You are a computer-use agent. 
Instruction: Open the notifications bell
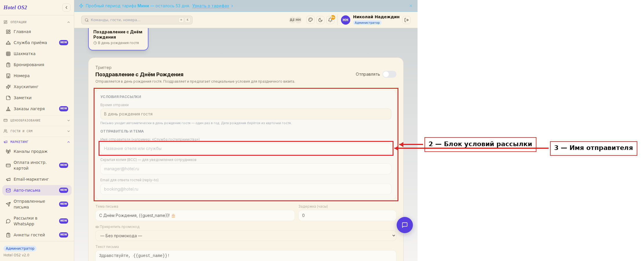coord(330,20)
